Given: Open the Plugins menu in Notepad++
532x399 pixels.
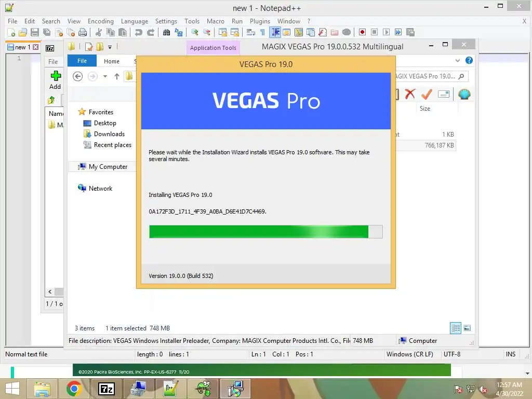Looking at the screenshot, I should tap(260, 21).
